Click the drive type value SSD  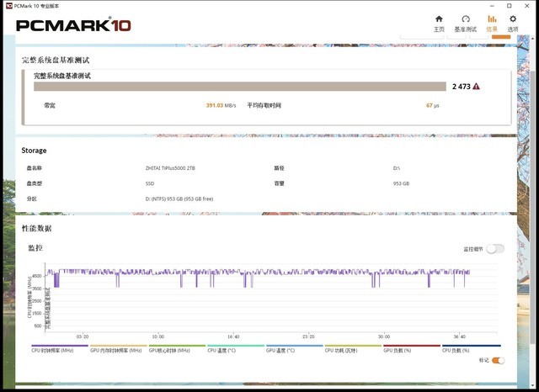pyautogui.click(x=150, y=183)
